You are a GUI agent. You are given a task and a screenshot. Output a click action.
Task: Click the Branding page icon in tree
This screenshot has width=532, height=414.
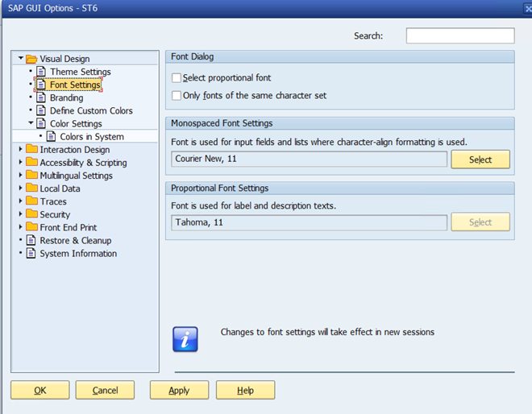coord(41,97)
